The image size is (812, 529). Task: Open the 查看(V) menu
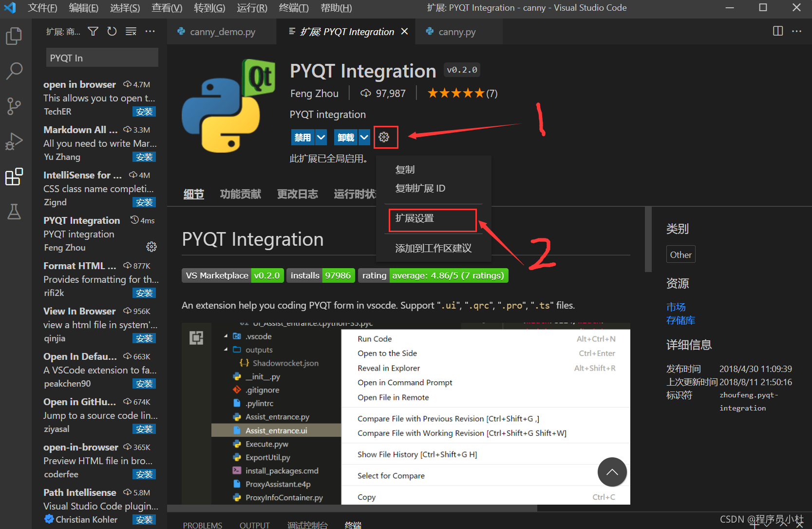tap(167, 8)
